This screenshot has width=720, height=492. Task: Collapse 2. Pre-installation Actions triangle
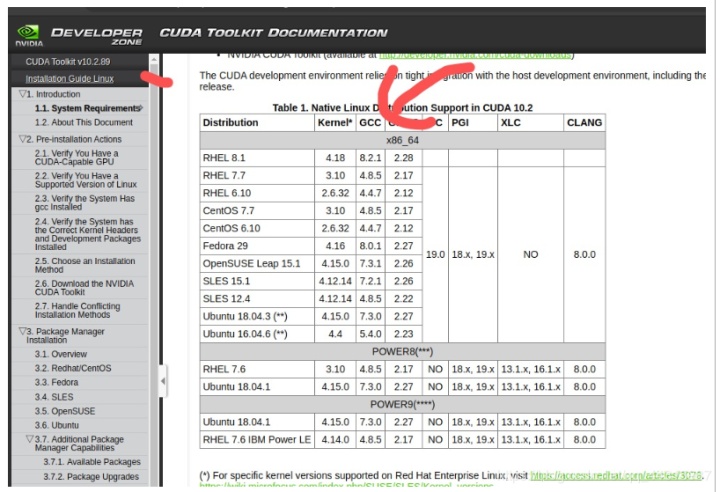click(x=22, y=139)
